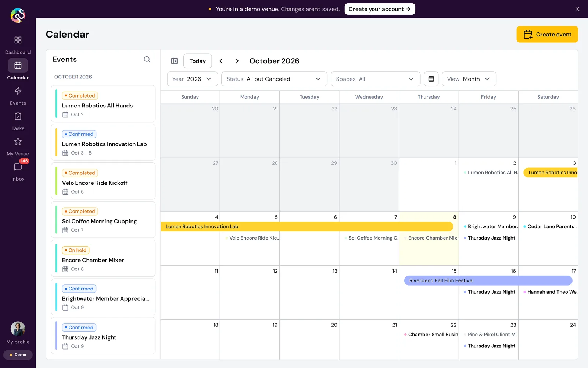588x368 pixels.
Task: Select yellow Lumen Robotics Innovation Lab bar
Action: [307, 227]
